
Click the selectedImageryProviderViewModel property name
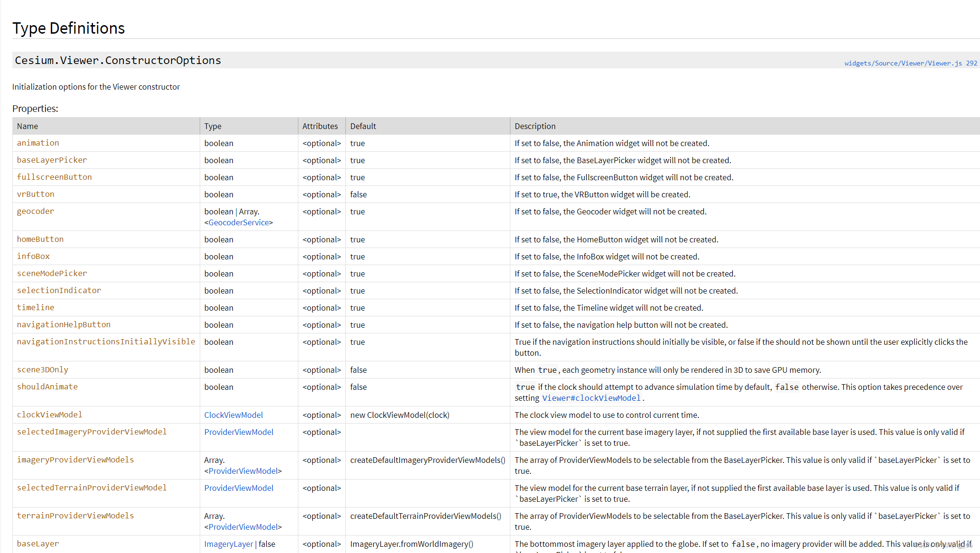click(92, 432)
